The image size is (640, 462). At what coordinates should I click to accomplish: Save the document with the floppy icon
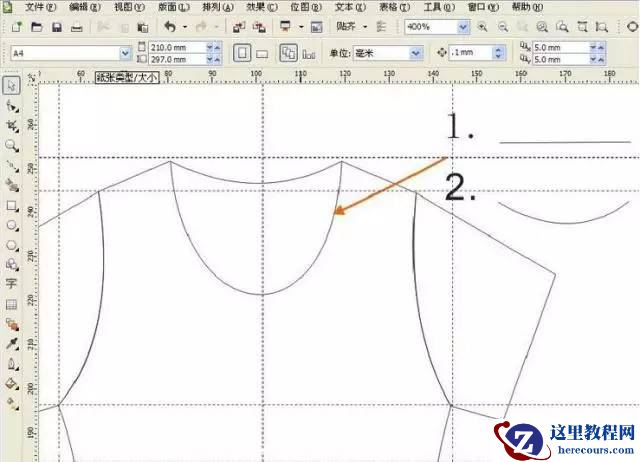[x=57, y=27]
